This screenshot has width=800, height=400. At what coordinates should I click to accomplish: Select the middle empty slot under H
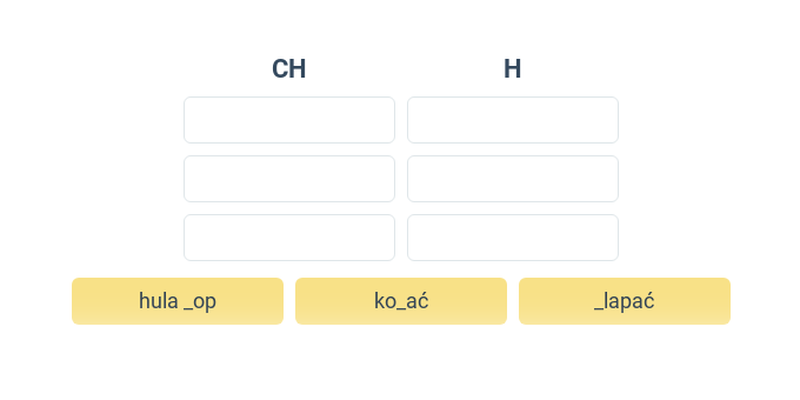click(513, 179)
